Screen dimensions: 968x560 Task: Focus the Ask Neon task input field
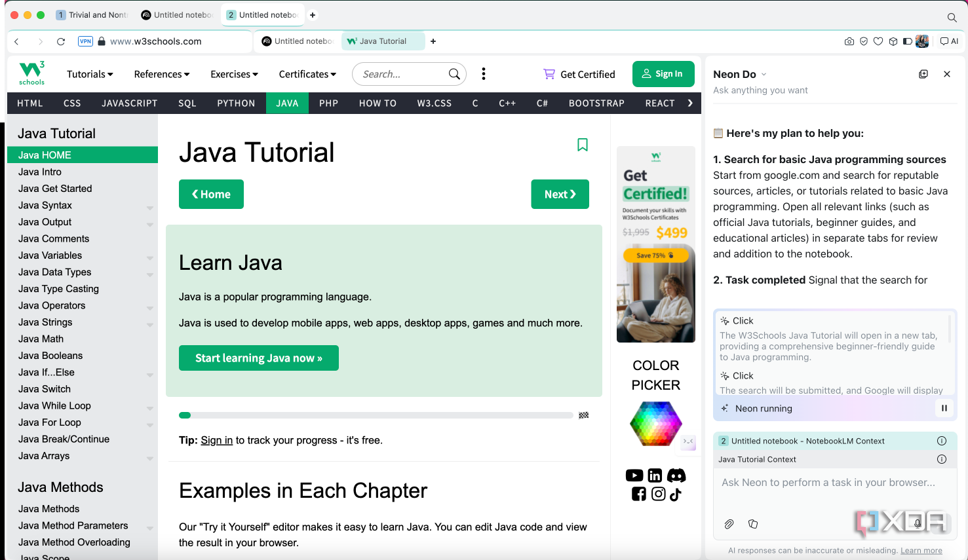835,483
